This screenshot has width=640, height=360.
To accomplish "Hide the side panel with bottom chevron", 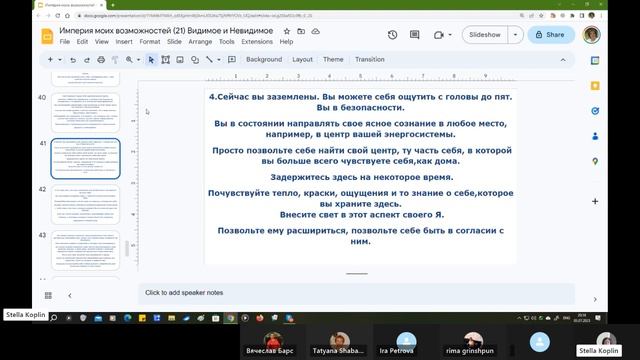I will pyautogui.click(x=595, y=299).
